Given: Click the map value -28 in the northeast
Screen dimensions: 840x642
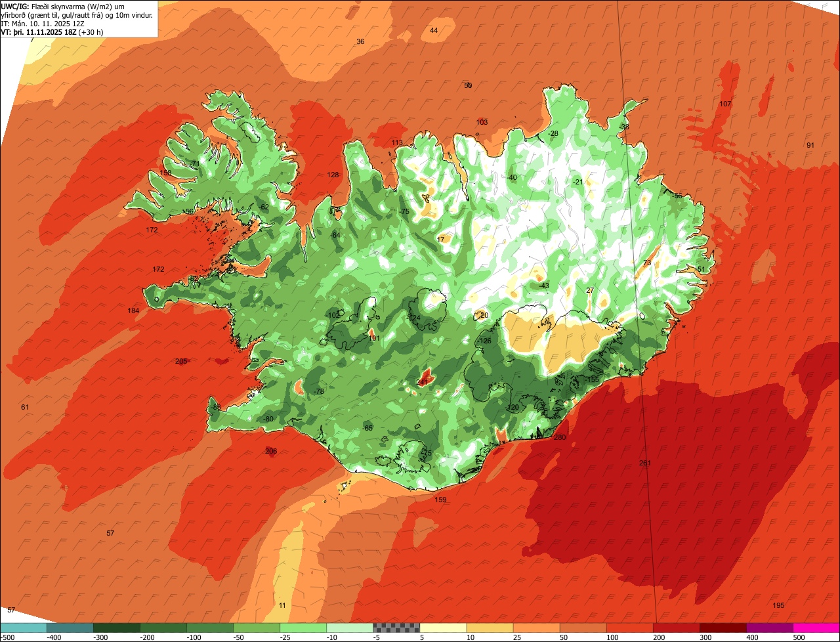Looking at the screenshot, I should click(553, 133).
